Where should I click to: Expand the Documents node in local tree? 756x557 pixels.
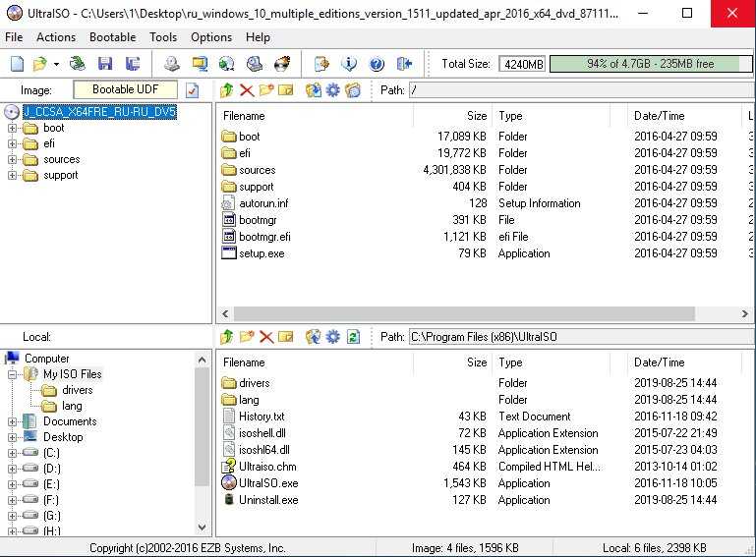point(12,421)
